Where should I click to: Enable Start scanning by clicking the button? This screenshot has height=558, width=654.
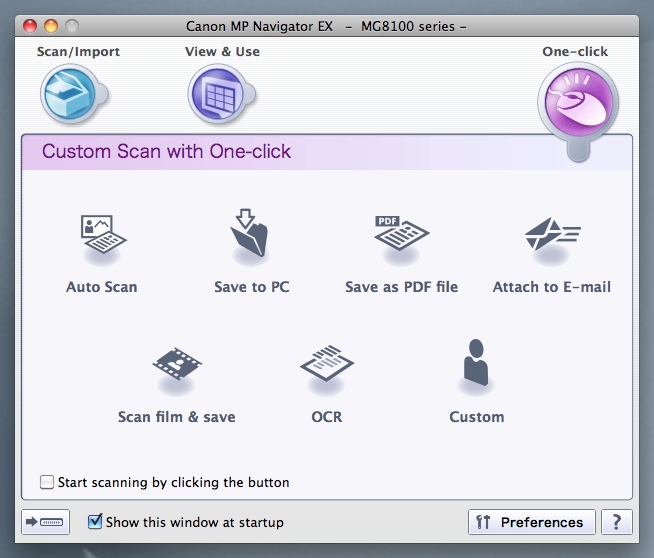pos(47,482)
